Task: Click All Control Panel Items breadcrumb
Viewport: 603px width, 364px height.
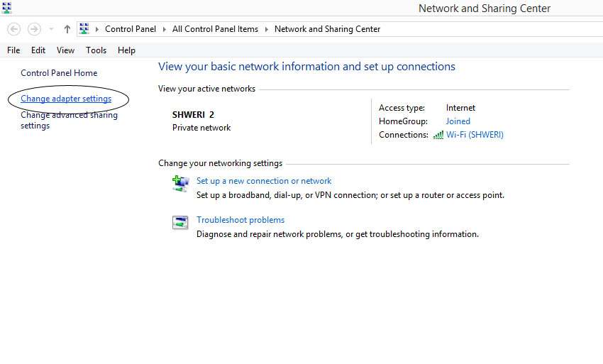Action: (x=216, y=29)
